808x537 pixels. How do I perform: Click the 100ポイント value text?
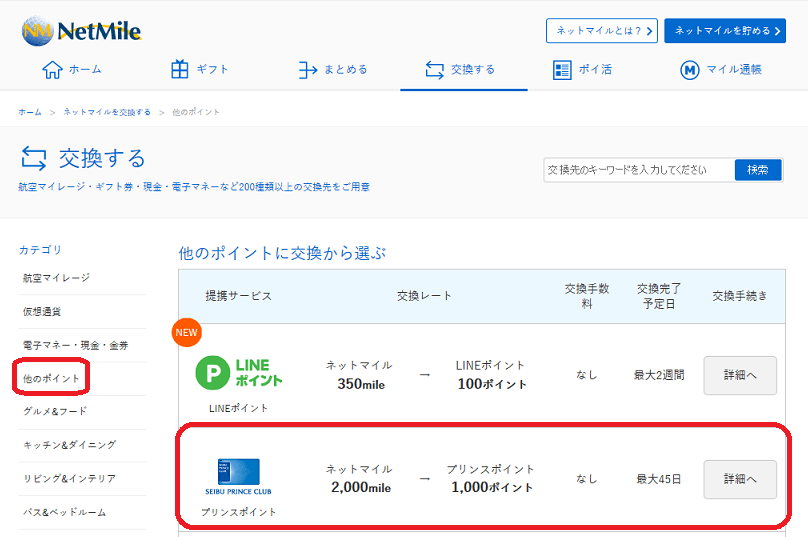492,384
